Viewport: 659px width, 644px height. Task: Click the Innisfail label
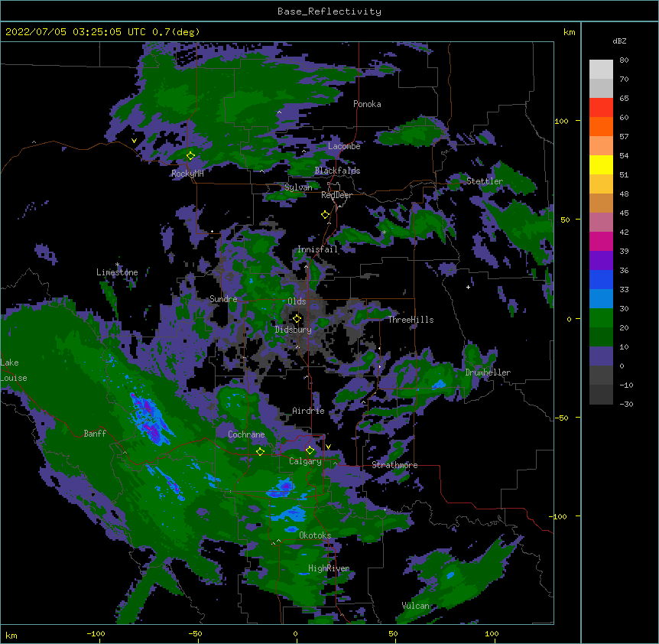317,249
